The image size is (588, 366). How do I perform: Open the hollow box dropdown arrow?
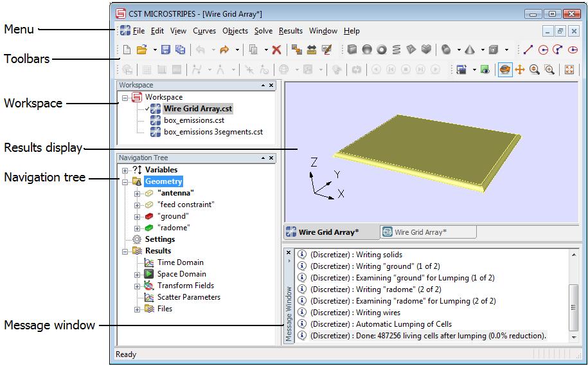506,50
